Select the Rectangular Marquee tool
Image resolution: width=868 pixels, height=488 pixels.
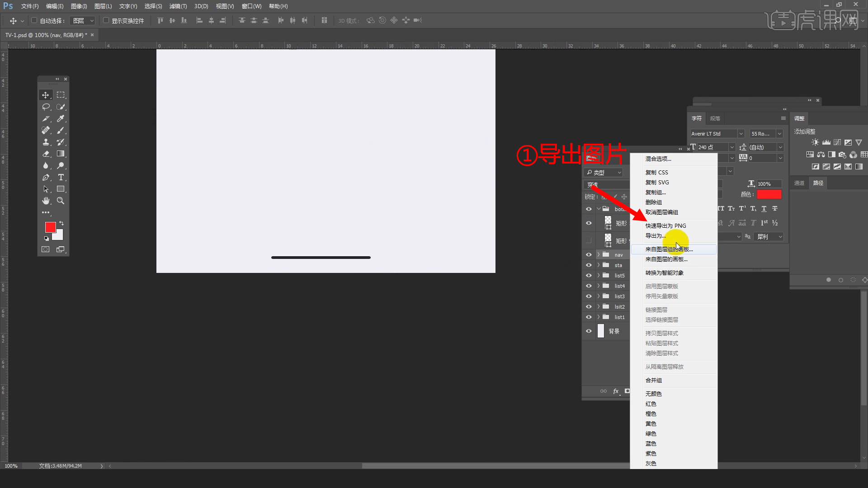click(61, 95)
